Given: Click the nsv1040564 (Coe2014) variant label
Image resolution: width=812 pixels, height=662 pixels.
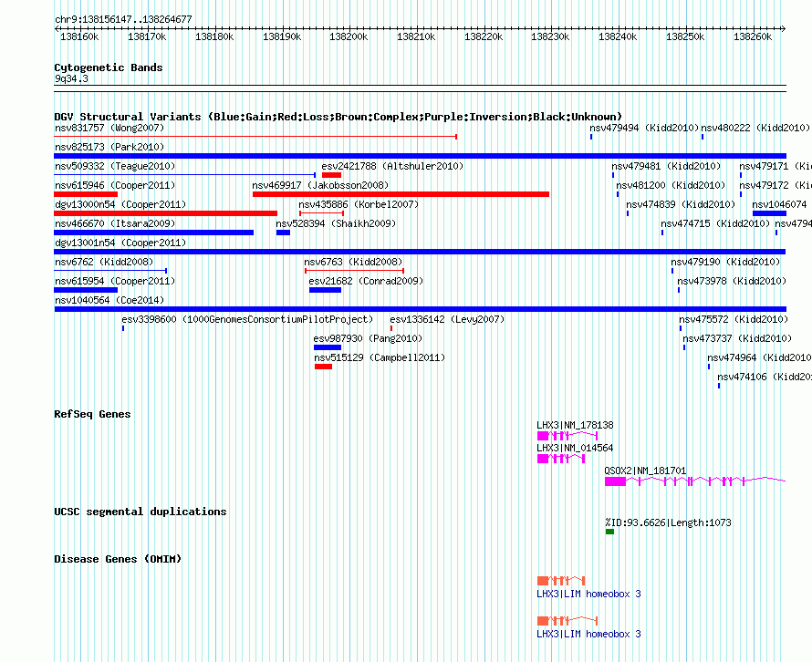Looking at the screenshot, I should pos(109,300).
